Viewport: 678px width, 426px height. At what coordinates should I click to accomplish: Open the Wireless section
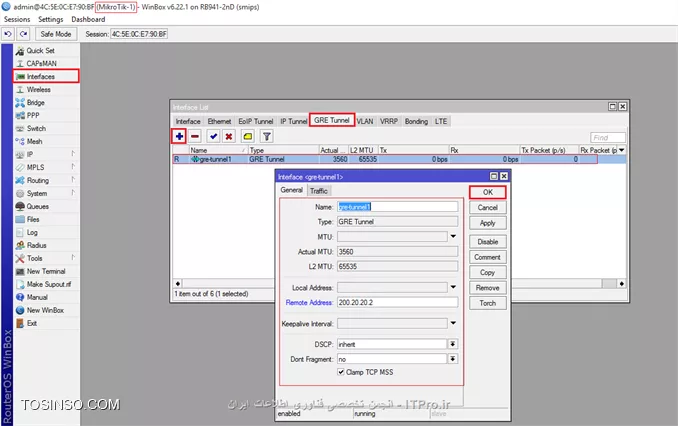[38, 90]
